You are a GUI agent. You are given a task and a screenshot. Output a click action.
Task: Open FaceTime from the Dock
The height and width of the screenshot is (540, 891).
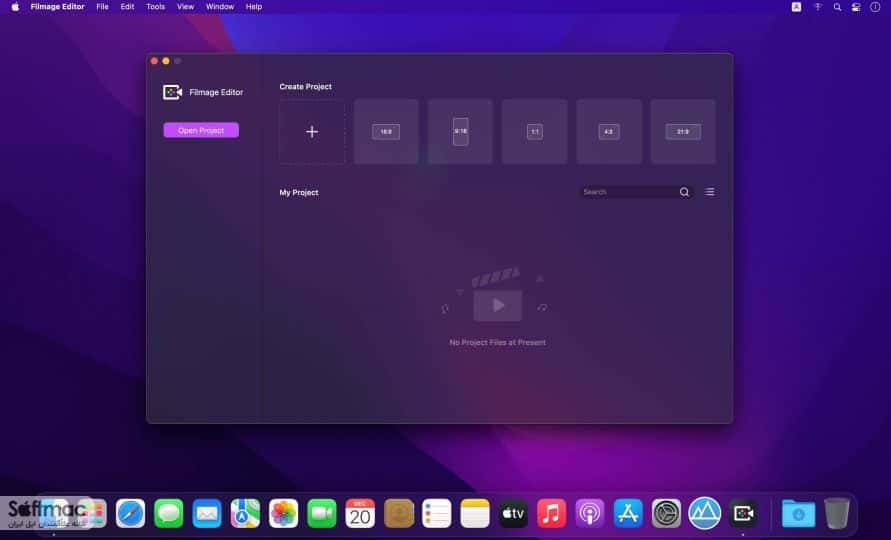[322, 513]
